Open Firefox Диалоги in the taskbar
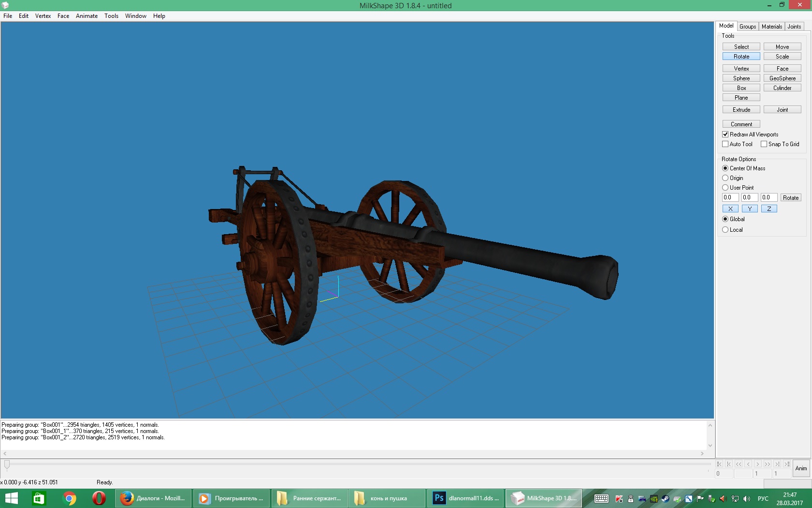 [x=154, y=498]
